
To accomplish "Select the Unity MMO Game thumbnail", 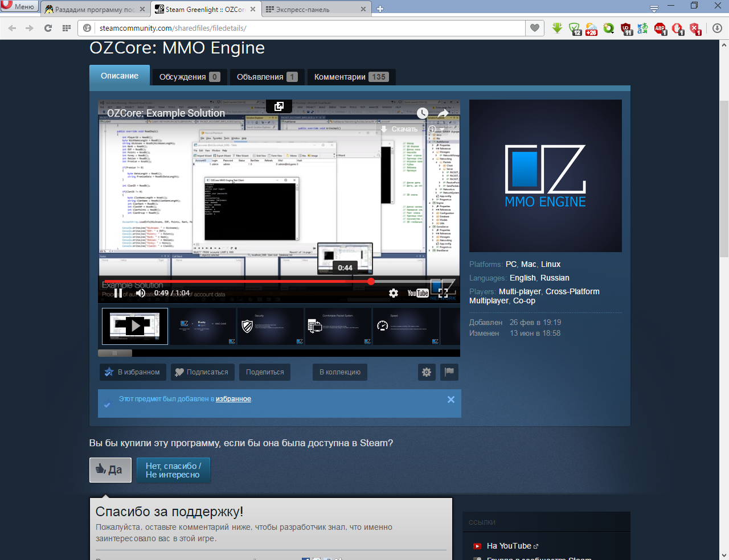I will (203, 326).
